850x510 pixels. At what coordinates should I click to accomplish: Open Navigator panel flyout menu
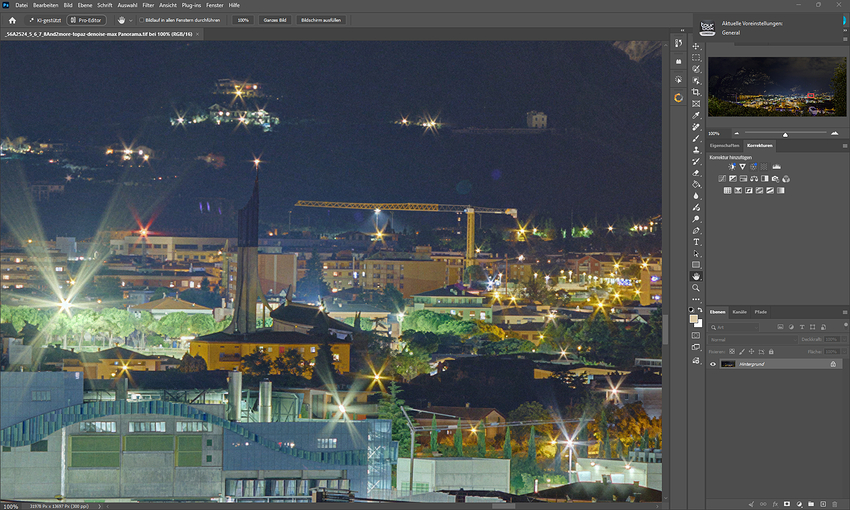pyautogui.click(x=845, y=39)
